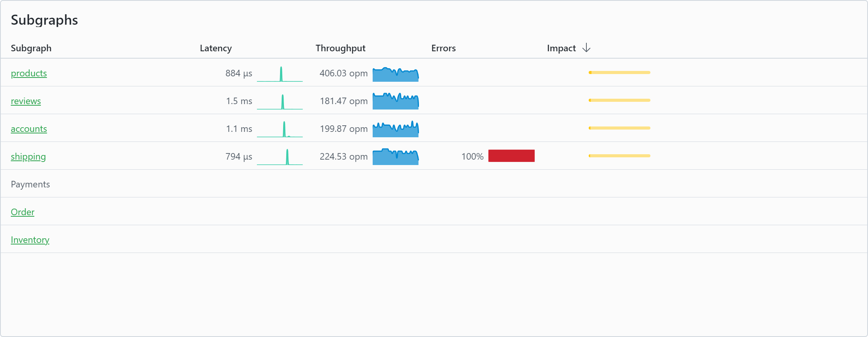Click the accounts throughput area chart
Image resolution: width=868 pixels, height=337 pixels.
[x=395, y=130]
